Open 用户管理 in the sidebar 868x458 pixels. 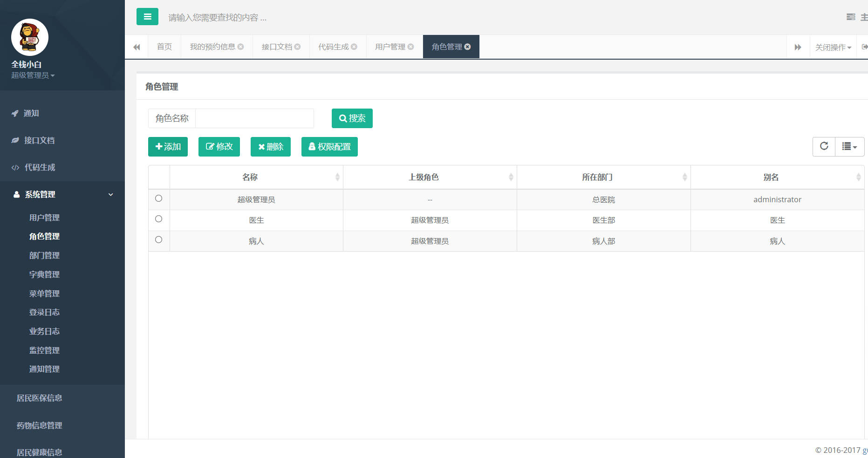pos(44,218)
